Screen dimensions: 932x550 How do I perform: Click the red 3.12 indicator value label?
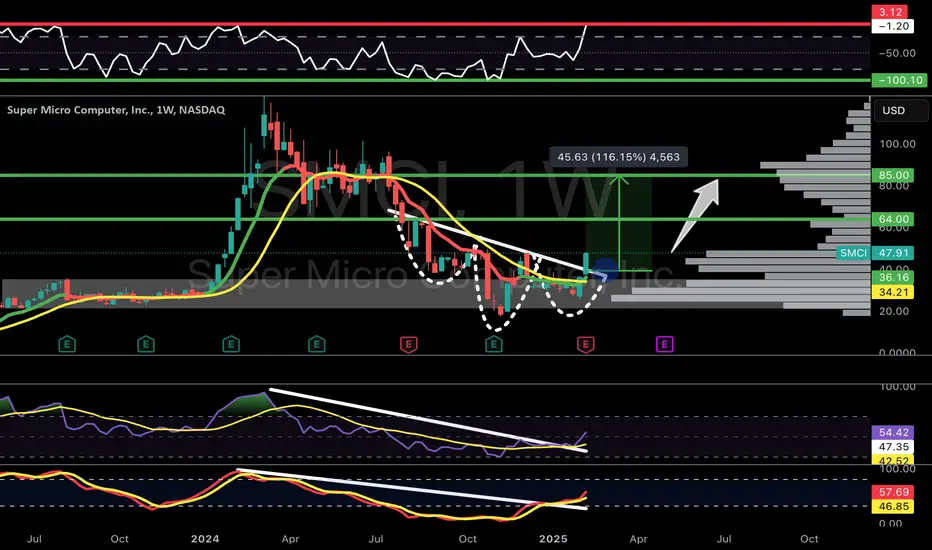pyautogui.click(x=889, y=12)
